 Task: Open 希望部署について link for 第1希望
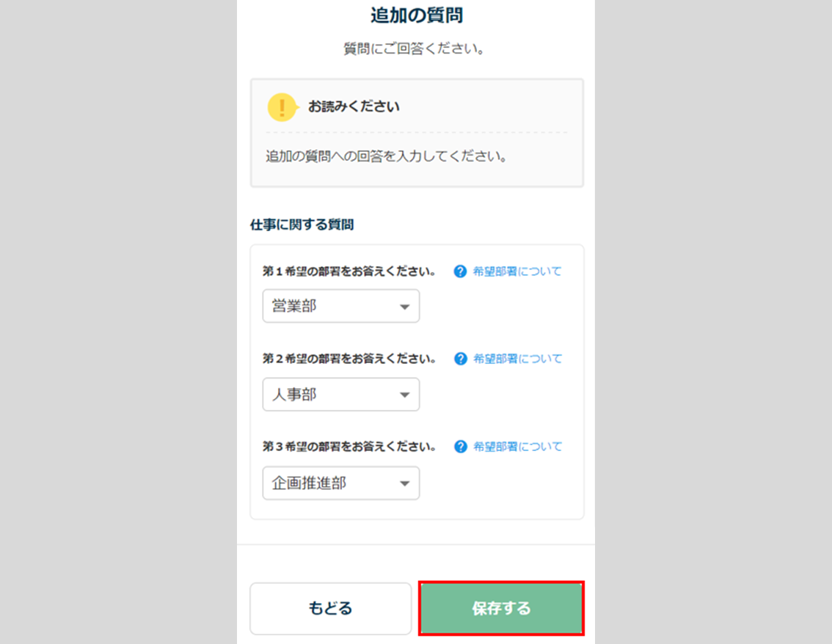[x=517, y=271]
